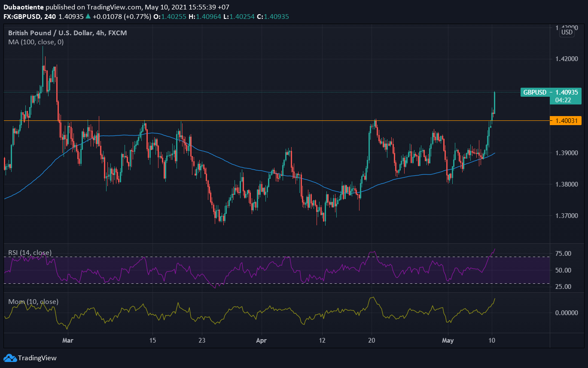The width and height of the screenshot is (588, 368).
Task: Click the 1.38000 price axis label
Action: (x=567, y=184)
